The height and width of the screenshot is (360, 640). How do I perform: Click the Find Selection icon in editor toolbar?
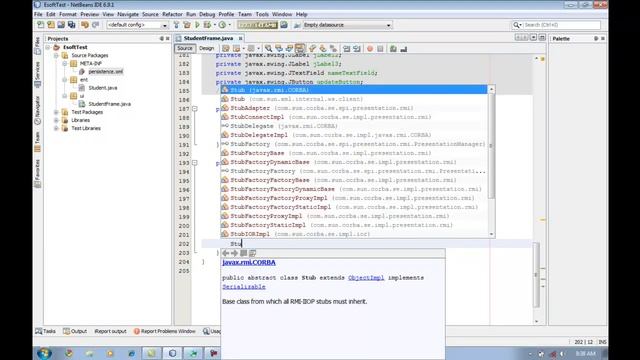(x=269, y=49)
